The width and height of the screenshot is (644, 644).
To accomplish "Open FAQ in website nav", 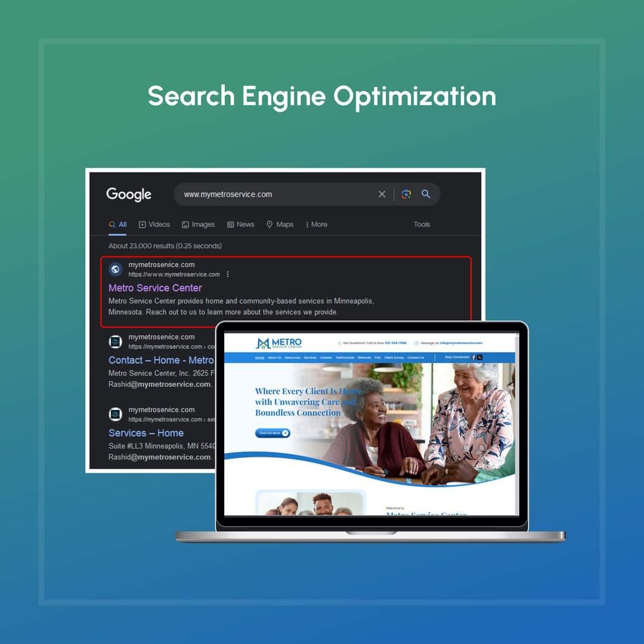I will coord(377,357).
